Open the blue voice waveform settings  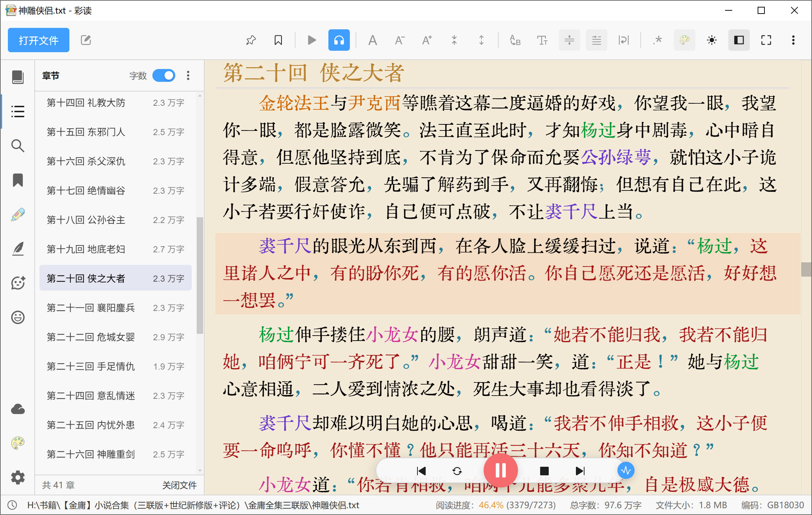click(626, 471)
